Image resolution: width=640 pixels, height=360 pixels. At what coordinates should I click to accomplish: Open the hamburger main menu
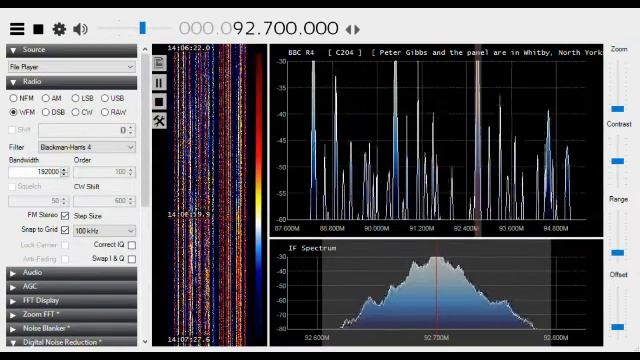[x=17, y=29]
